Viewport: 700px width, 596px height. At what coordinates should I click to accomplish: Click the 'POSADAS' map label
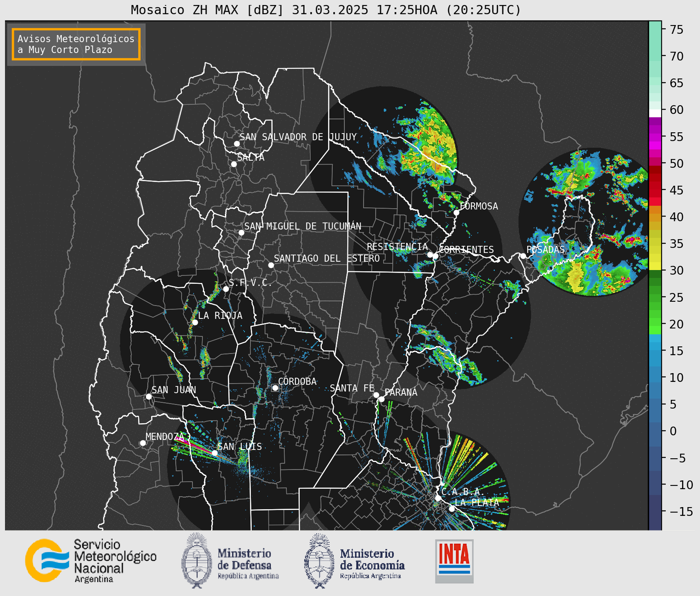546,250
